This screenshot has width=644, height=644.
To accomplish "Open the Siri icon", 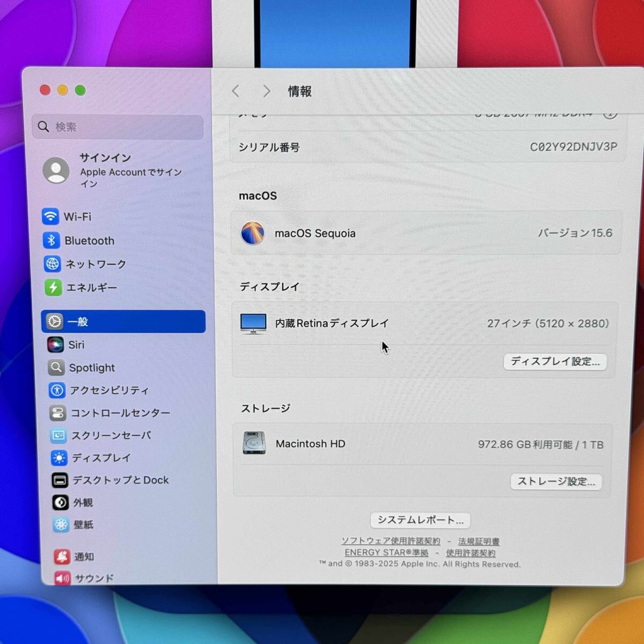I will [55, 345].
